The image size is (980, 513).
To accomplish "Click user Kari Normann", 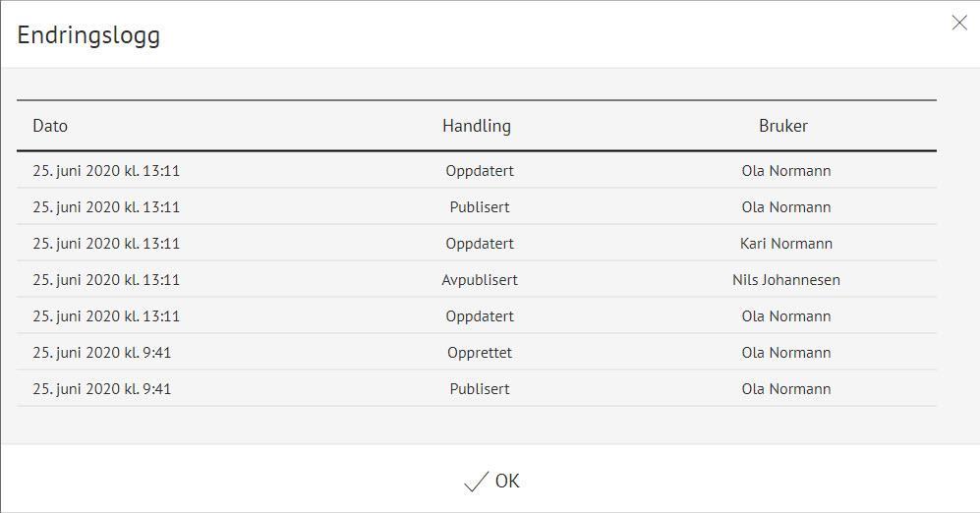I will click(786, 244).
